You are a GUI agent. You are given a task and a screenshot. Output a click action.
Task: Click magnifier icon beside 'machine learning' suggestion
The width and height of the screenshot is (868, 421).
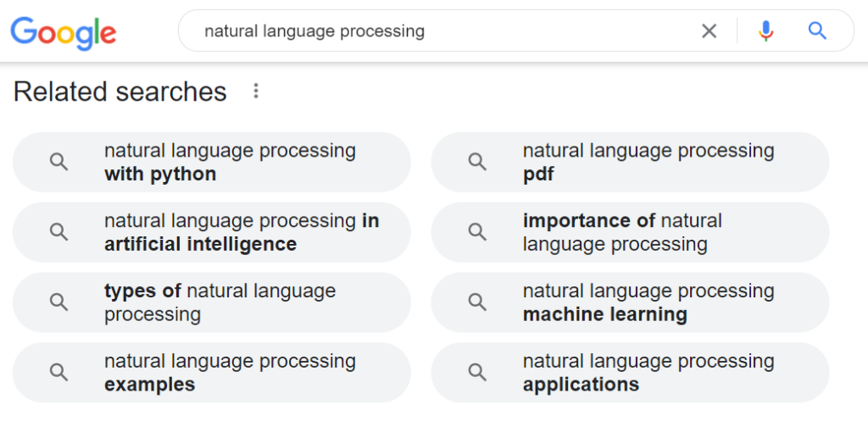pos(477,302)
